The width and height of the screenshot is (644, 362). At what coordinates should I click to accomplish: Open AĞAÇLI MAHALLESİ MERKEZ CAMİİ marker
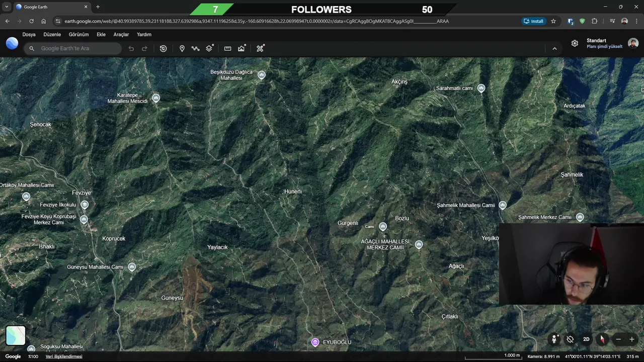[x=419, y=244]
